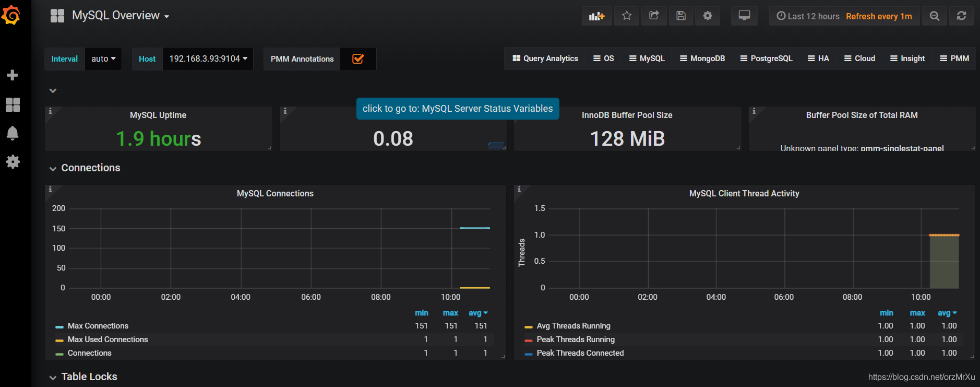The image size is (980, 387).
Task: Click the MySQL Client Thread Activity title
Action: [x=744, y=193]
